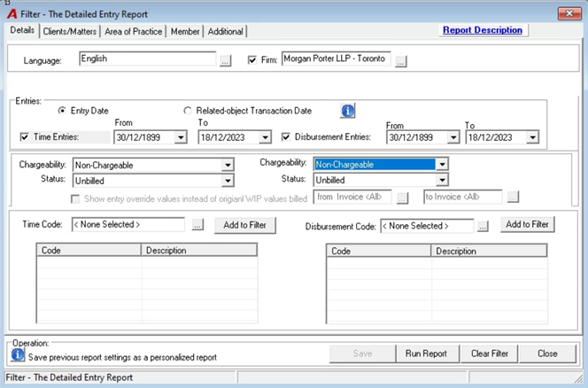Click the Clear Filter button

pyautogui.click(x=490, y=353)
